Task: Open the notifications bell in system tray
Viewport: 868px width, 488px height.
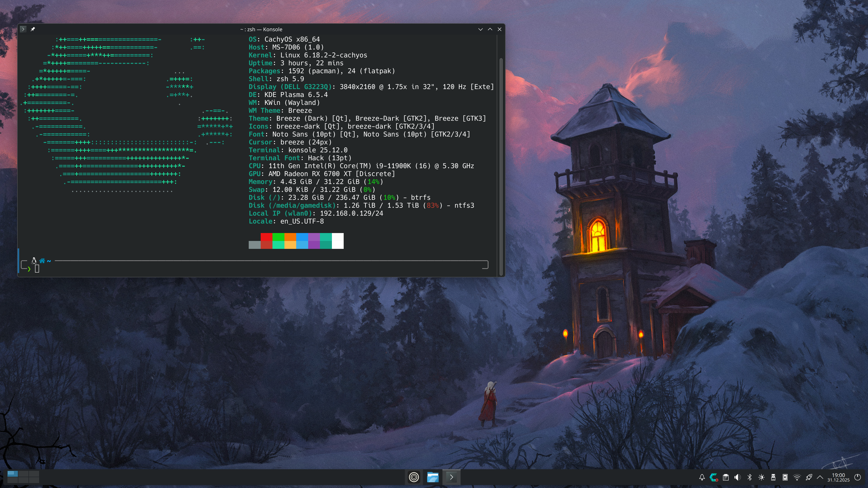Action: click(702, 477)
